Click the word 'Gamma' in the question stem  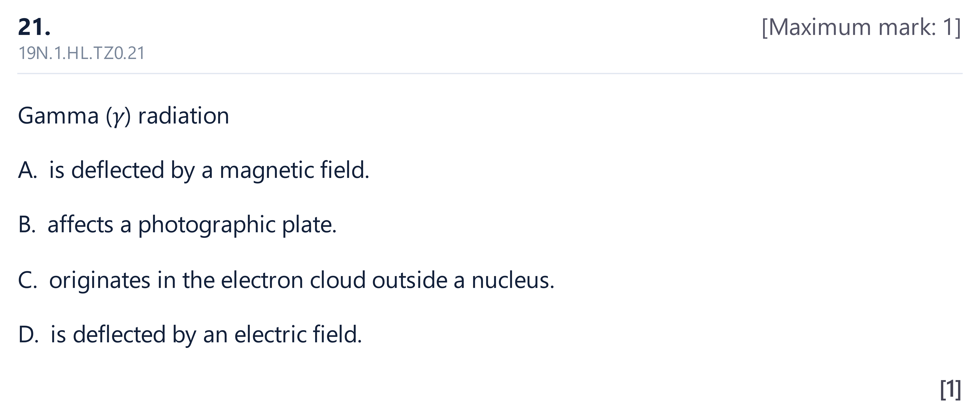pos(58,116)
